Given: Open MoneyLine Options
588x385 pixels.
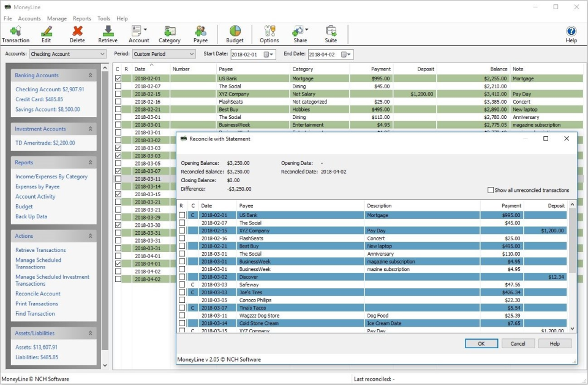Looking at the screenshot, I should point(268,33).
